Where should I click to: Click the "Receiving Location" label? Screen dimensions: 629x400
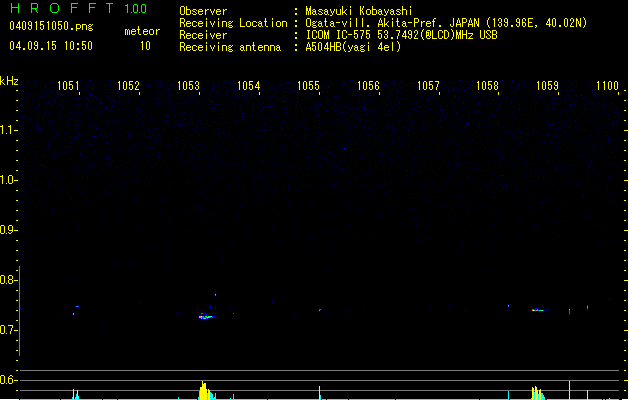pos(233,23)
